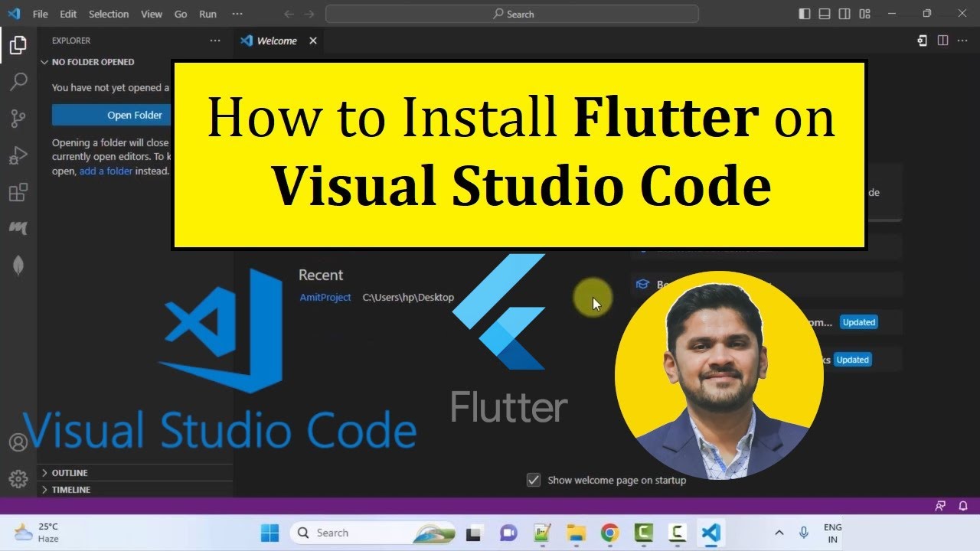The height and width of the screenshot is (551, 980).
Task: Close the Welcome tab
Action: click(312, 41)
